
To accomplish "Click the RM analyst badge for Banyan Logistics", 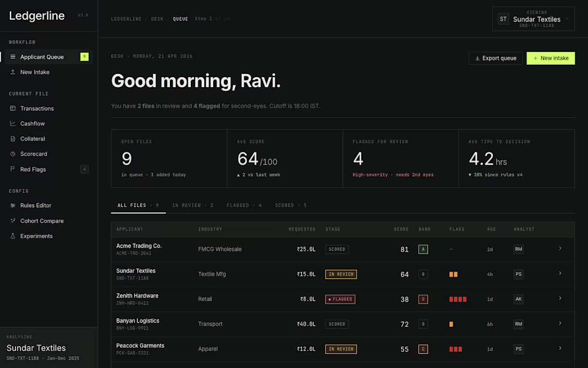I will point(519,324).
